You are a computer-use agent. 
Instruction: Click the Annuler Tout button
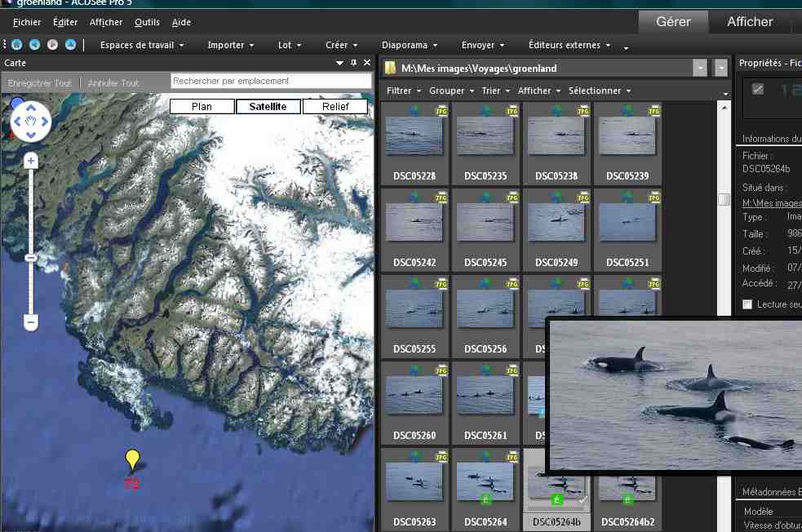coord(113,83)
